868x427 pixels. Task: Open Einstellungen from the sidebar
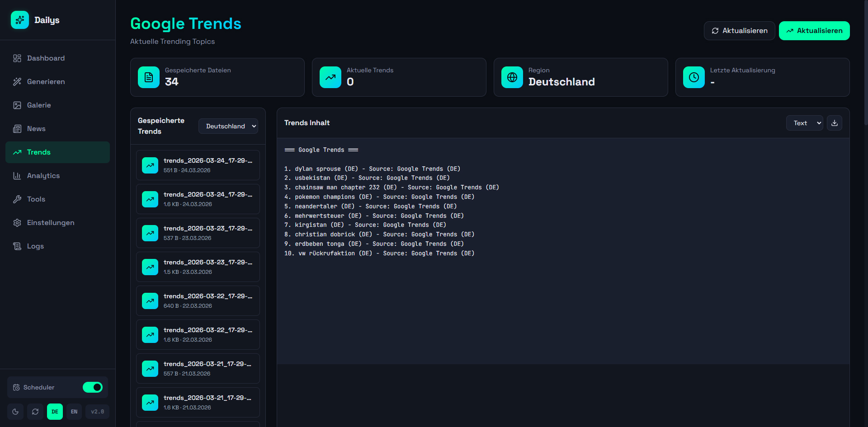pos(51,223)
